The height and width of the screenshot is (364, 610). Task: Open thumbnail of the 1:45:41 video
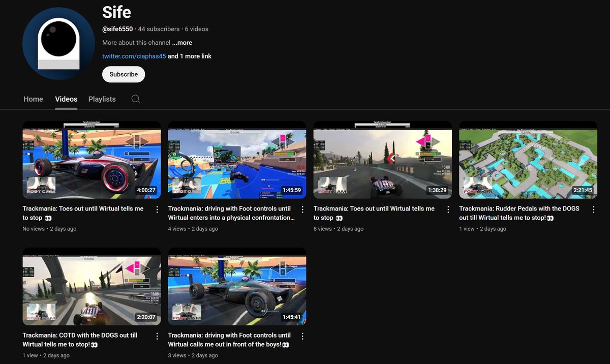pyautogui.click(x=237, y=287)
